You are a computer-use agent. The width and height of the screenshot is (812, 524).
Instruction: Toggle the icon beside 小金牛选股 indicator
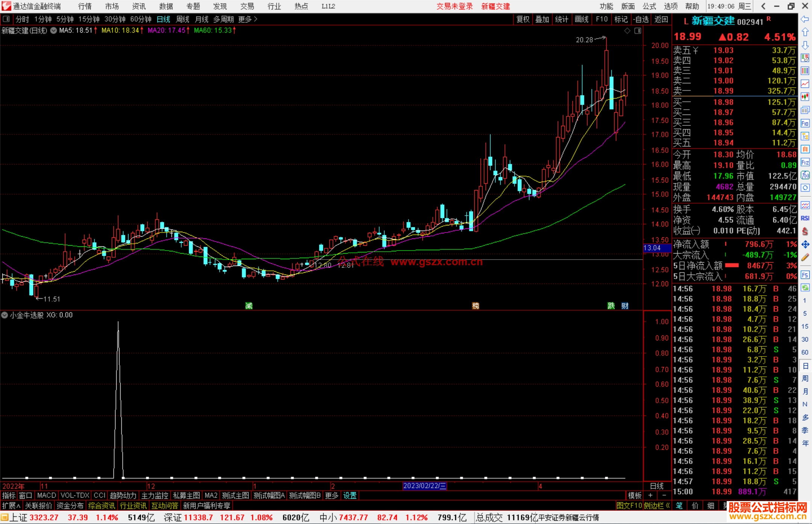5,315
